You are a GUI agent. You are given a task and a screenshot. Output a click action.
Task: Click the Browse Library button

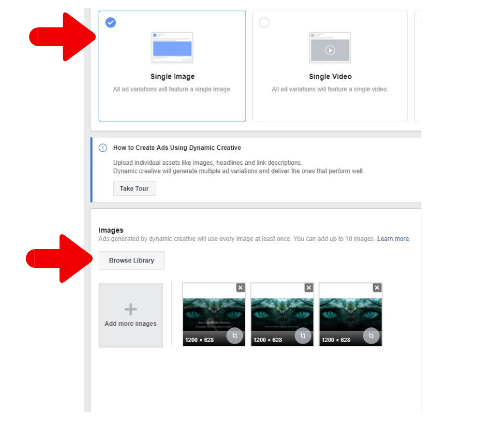tap(131, 260)
